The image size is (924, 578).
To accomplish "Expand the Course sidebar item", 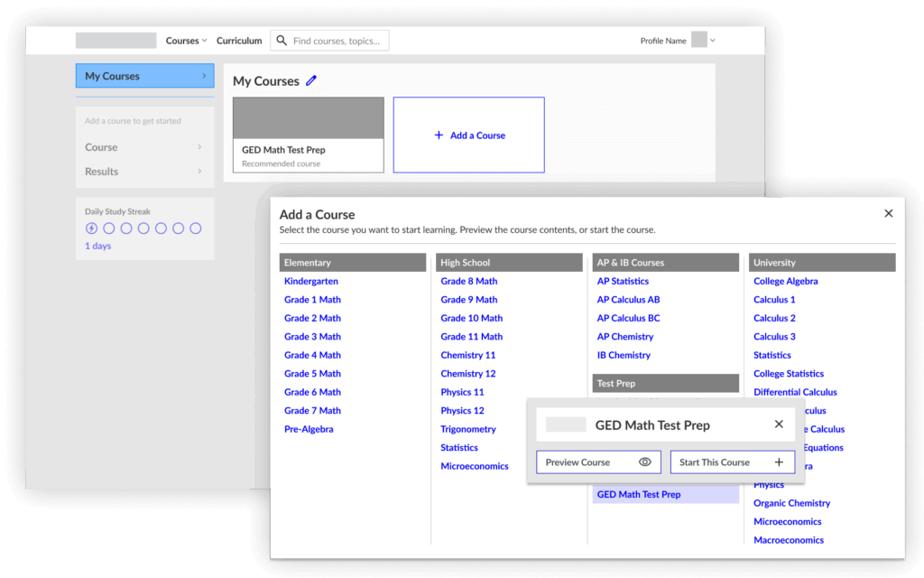I will tap(144, 147).
